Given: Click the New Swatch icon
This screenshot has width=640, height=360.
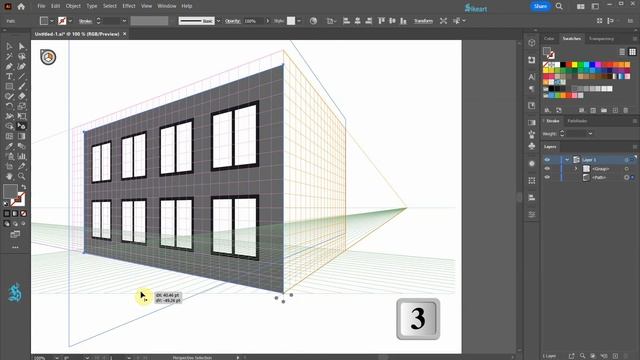Looking at the screenshot, I should click(x=615, y=110).
